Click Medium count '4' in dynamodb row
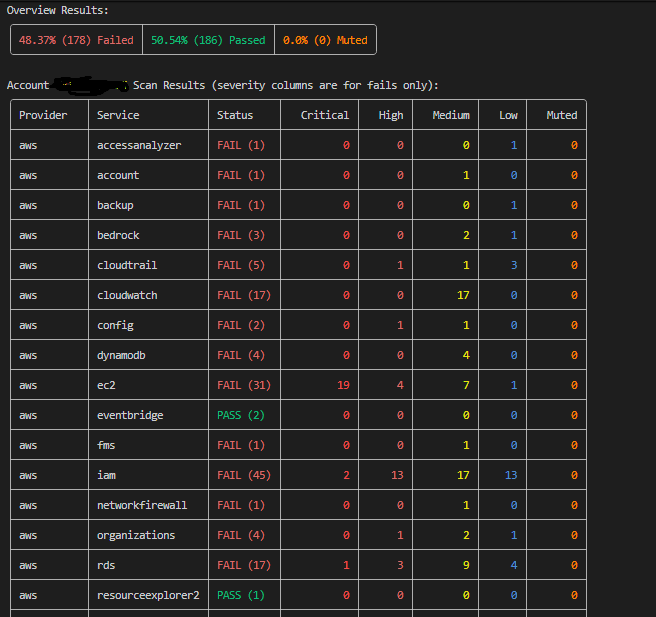 (466, 355)
